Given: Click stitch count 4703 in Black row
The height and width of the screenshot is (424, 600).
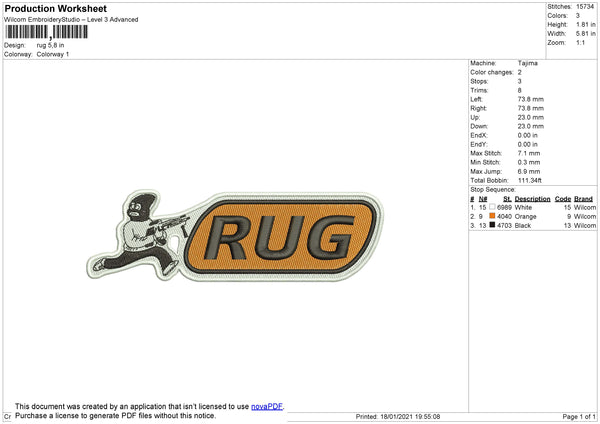Looking at the screenshot, I should tap(504, 226).
